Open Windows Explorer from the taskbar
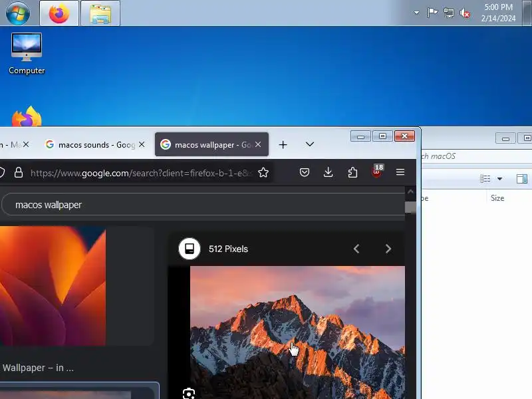 point(100,13)
